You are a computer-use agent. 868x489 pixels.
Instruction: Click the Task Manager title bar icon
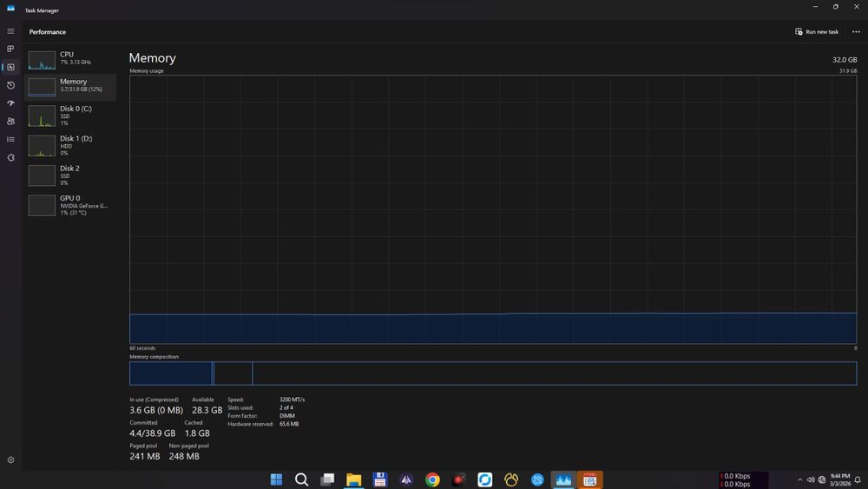pyautogui.click(x=10, y=9)
